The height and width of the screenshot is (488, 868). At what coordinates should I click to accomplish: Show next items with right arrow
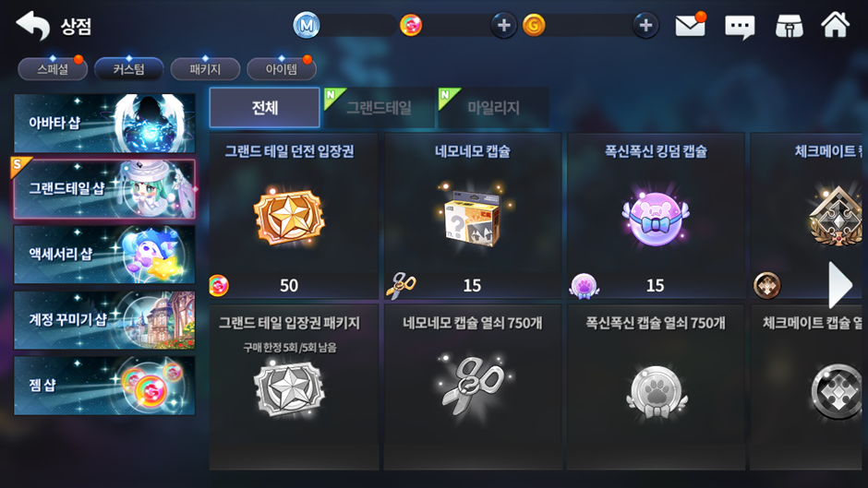pyautogui.click(x=839, y=285)
